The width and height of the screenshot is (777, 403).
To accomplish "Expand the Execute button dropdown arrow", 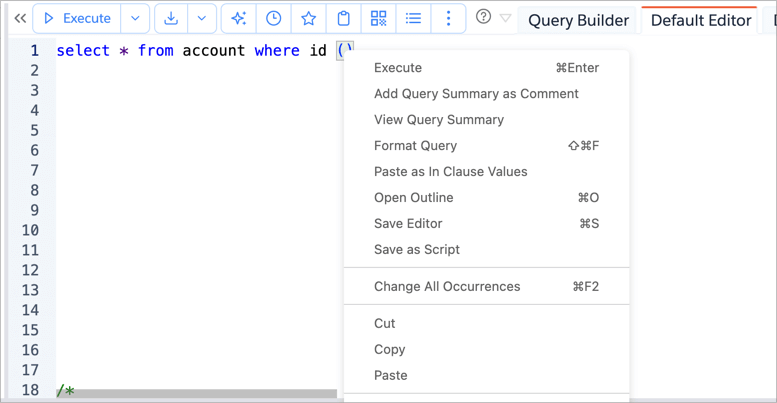I will 135,18.
